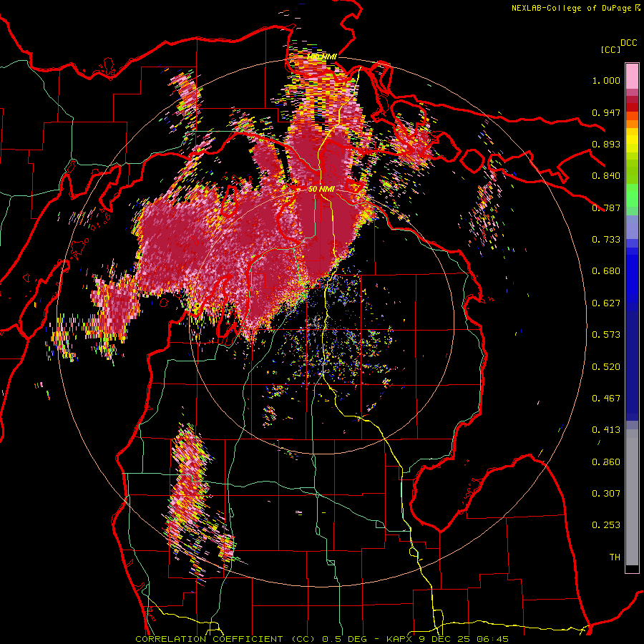Select the 0.360 legend value
The image size is (644, 644).
click(x=606, y=462)
